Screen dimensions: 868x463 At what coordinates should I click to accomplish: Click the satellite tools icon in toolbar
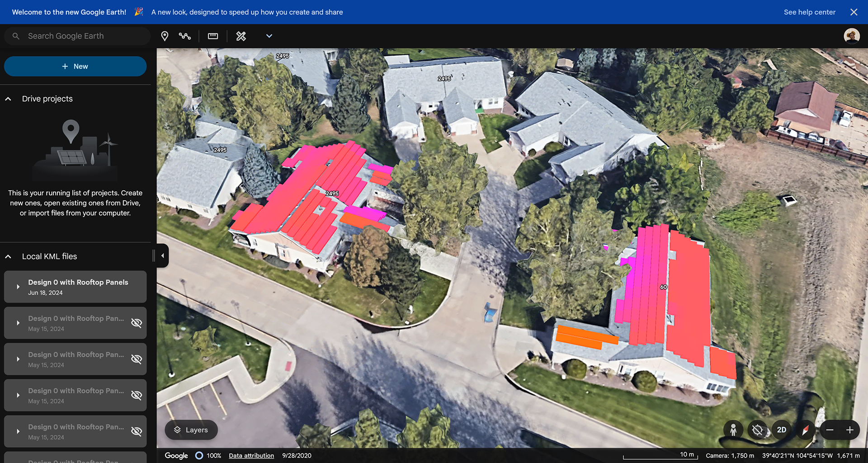click(241, 36)
